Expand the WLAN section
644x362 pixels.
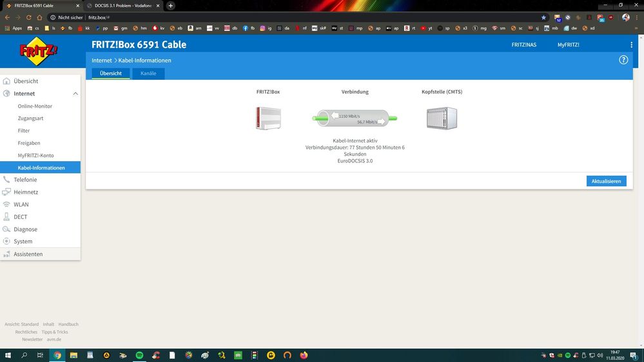click(21, 204)
